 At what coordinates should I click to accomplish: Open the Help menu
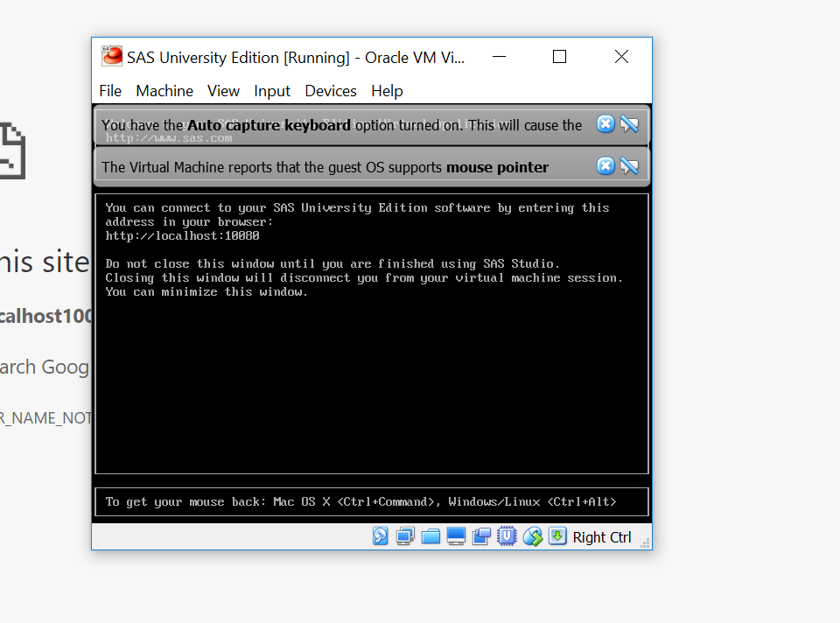[x=387, y=91]
